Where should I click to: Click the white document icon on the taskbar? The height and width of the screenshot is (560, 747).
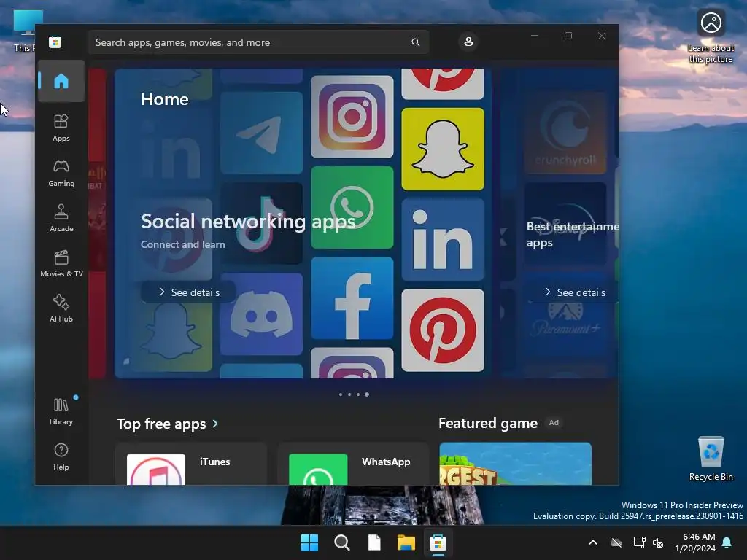[x=374, y=542]
